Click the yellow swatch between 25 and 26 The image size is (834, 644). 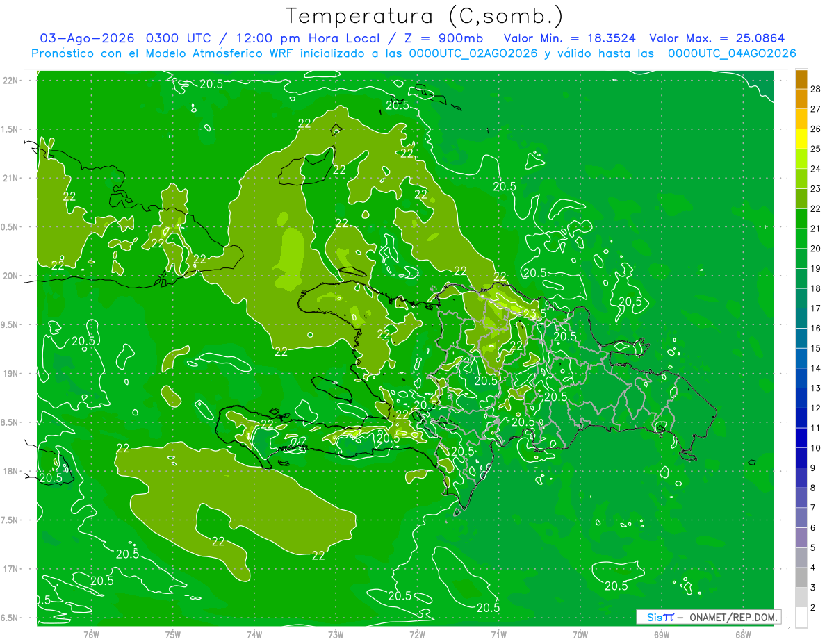click(801, 139)
